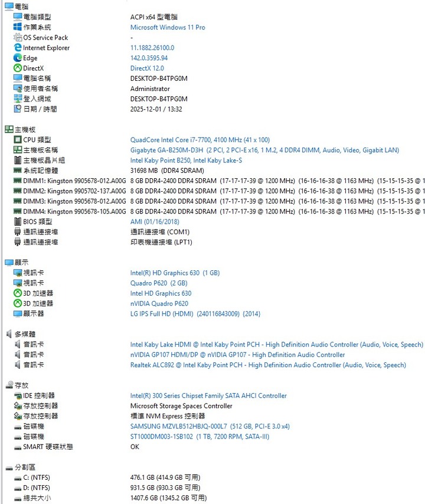Open the SAMSUNG MZVLB512HBJQ disk link

coord(210,426)
